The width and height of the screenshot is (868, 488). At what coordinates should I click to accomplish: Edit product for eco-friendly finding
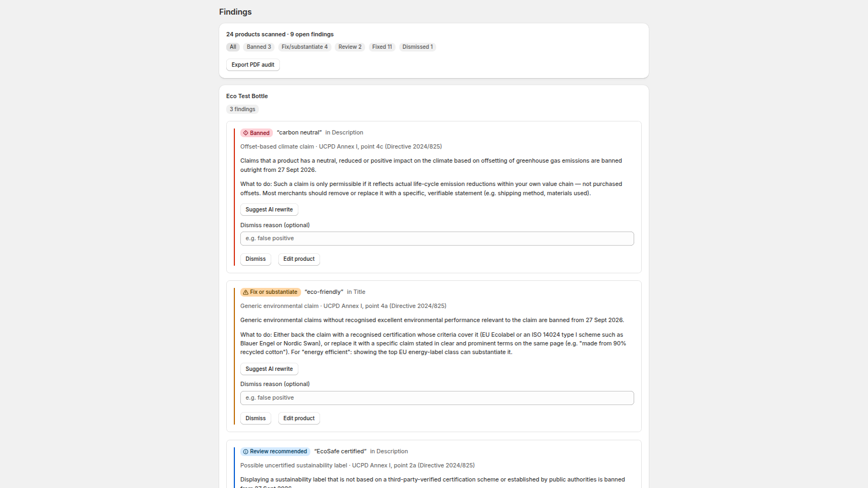click(x=299, y=419)
